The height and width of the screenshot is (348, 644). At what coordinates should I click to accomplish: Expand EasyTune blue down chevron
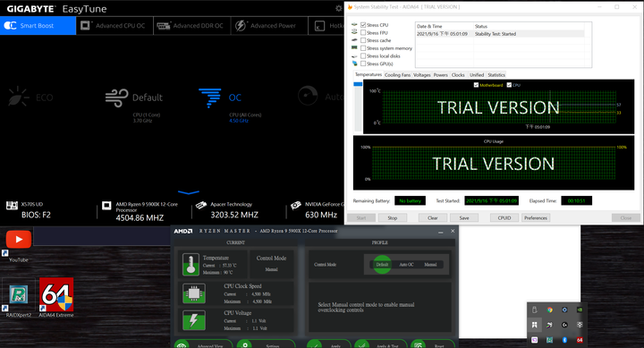(189, 191)
